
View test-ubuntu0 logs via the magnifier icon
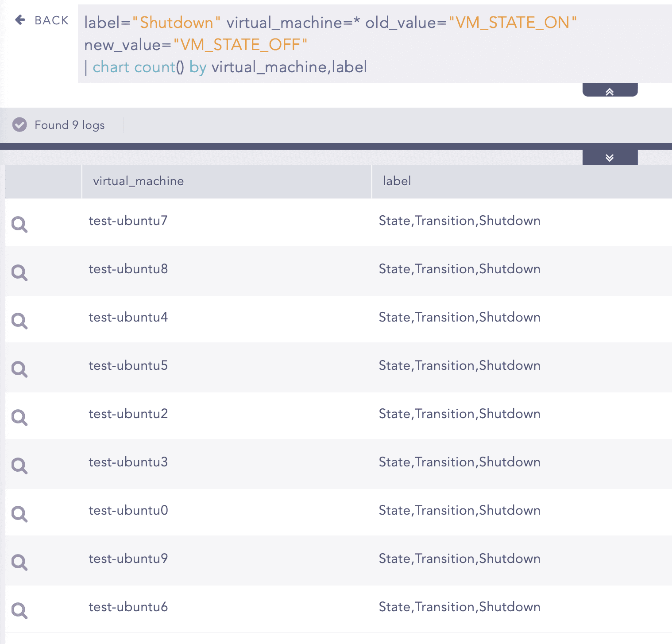pyautogui.click(x=19, y=514)
